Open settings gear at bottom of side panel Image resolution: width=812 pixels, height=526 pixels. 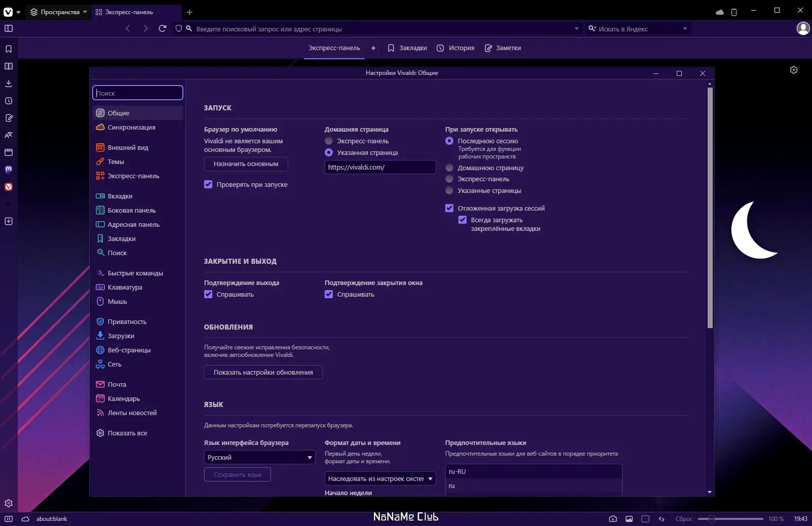[x=9, y=503]
